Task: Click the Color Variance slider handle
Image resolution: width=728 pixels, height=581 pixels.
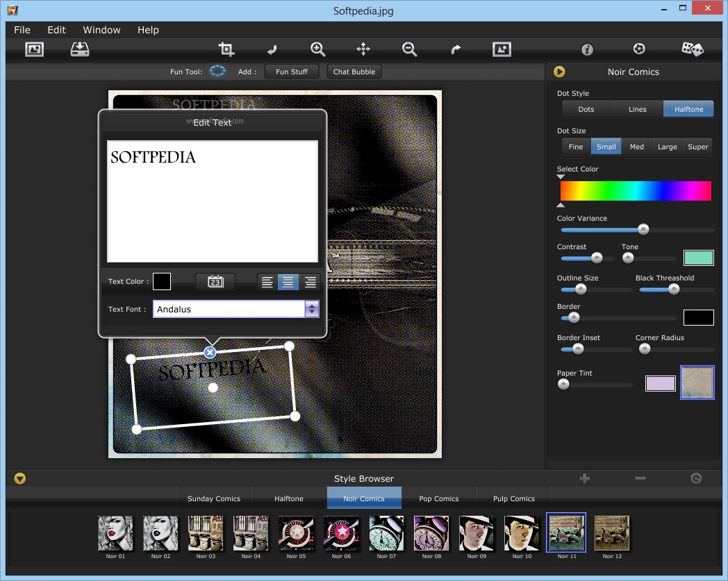Action: click(x=643, y=229)
